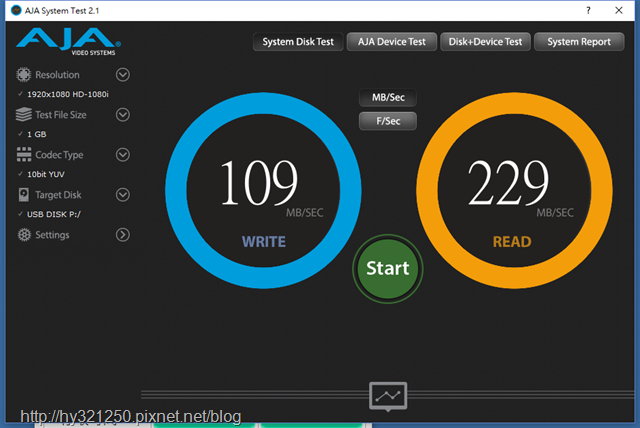Image resolution: width=640 pixels, height=428 pixels.
Task: Click the help question mark button
Action: point(588,11)
